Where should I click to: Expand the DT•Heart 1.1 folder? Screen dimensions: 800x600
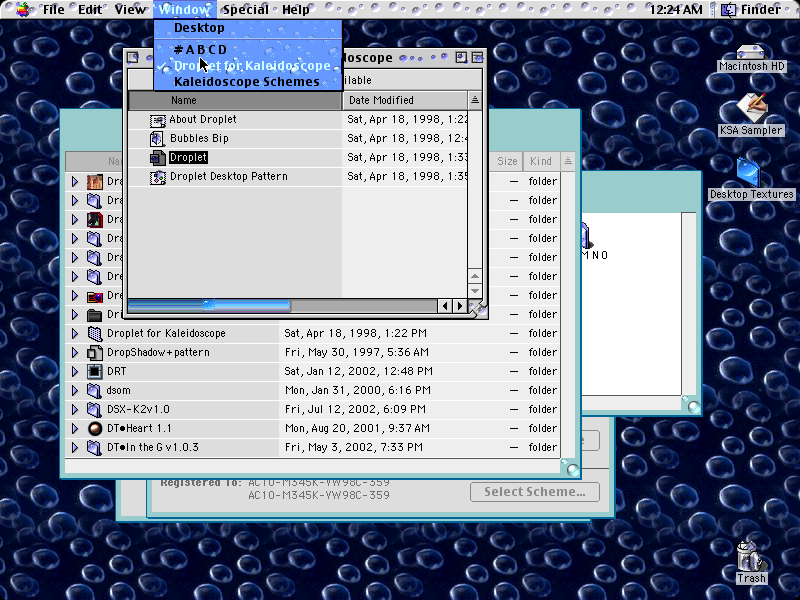point(74,429)
